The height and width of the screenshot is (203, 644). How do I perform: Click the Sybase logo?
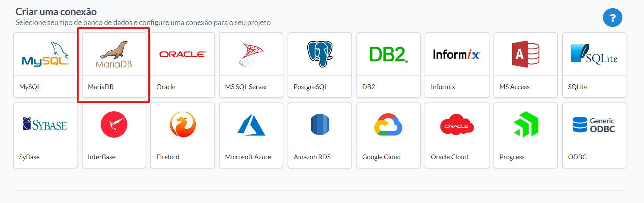click(x=45, y=125)
